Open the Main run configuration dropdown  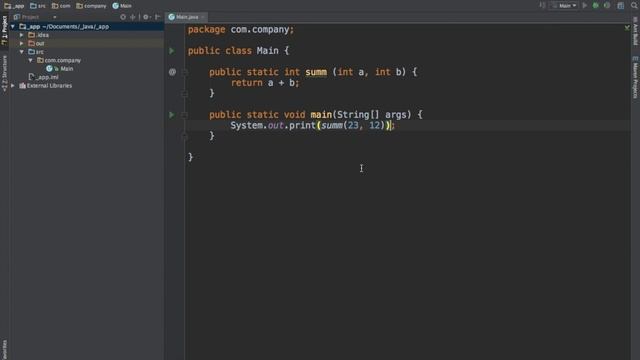pos(564,6)
